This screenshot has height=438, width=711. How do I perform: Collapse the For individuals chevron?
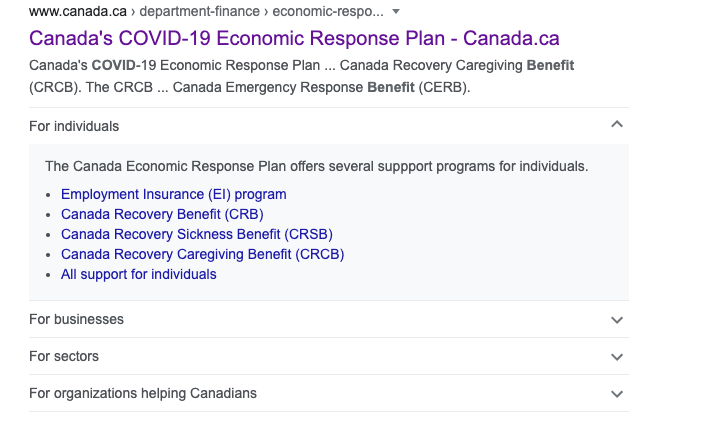(x=617, y=125)
